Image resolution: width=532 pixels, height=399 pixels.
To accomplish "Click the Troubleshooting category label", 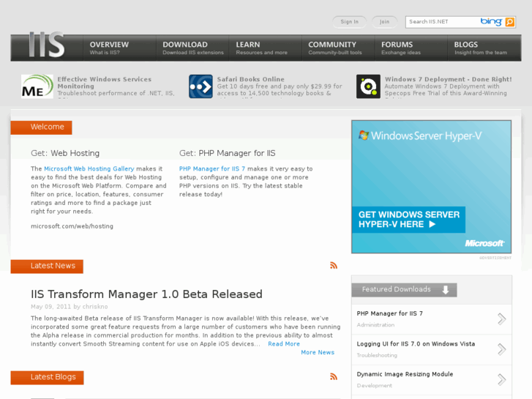I will click(377, 355).
